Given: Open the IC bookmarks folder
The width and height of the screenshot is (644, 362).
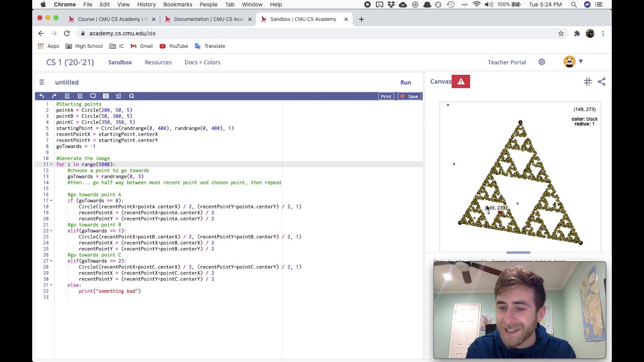Looking at the screenshot, I should click(116, 46).
